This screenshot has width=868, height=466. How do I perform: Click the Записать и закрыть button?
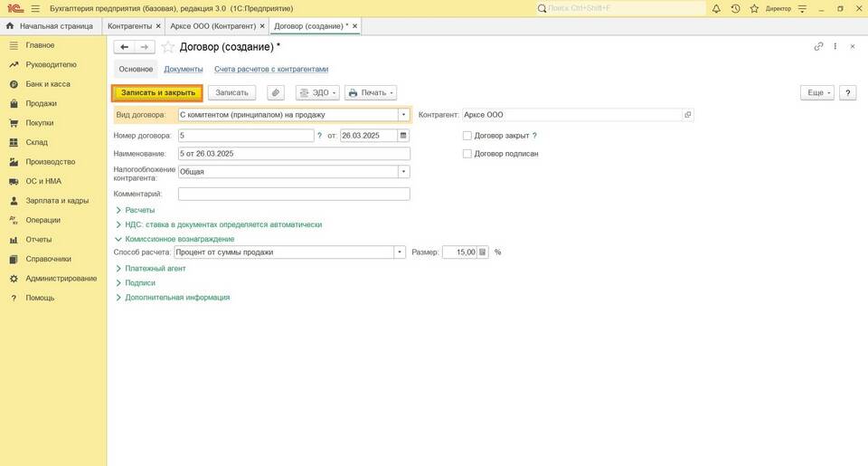tap(157, 92)
